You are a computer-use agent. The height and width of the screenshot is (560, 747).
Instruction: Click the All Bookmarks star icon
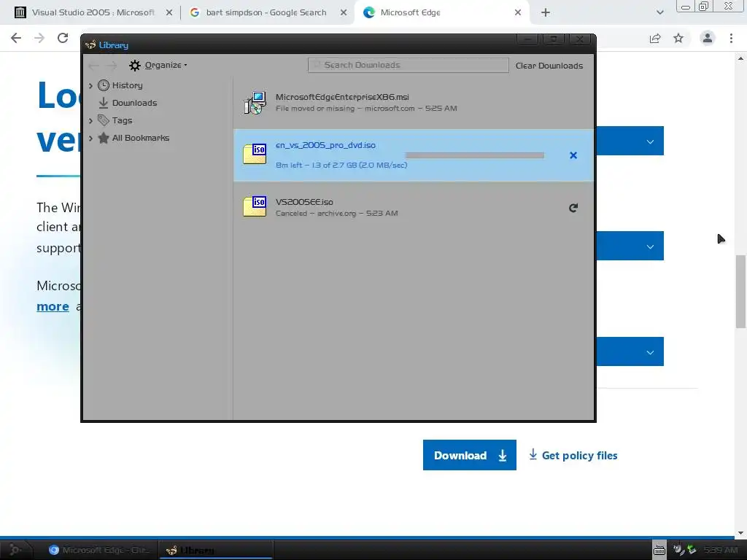(104, 138)
